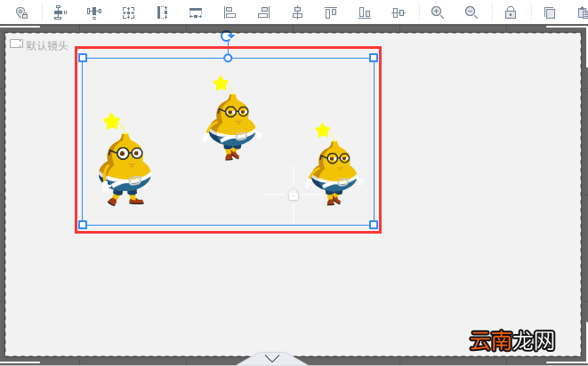Click the copy icon in toolbar
Screen dimensions: 588x366
(550, 12)
